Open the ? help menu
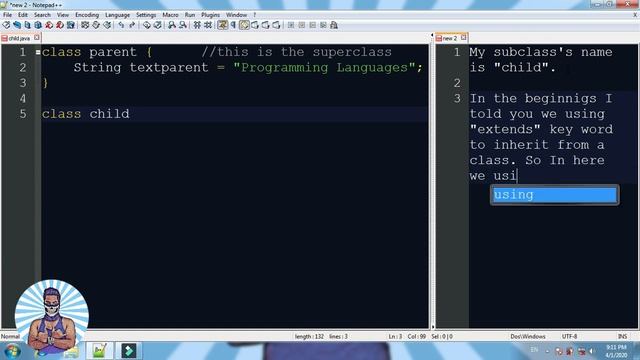The width and height of the screenshot is (640, 360). coord(254,15)
